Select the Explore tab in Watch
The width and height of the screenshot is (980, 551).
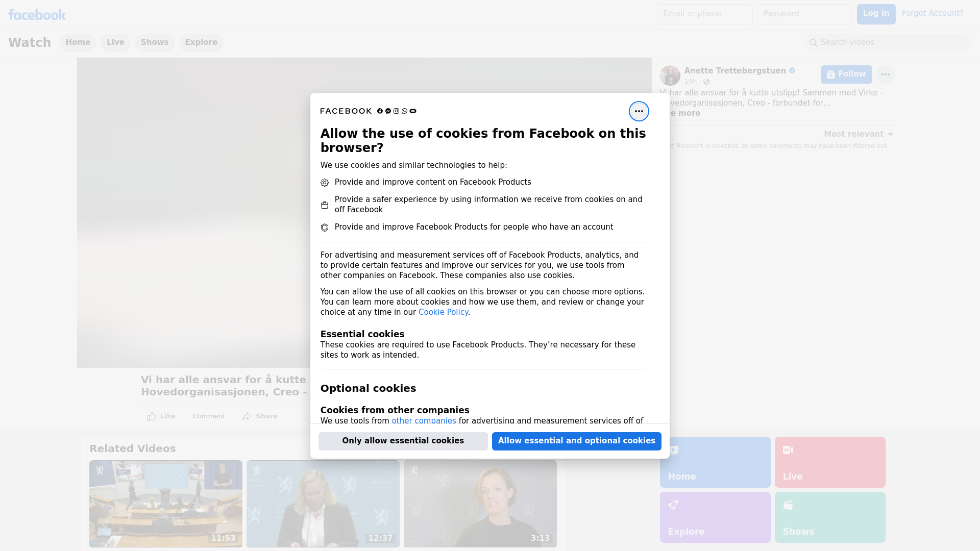click(201, 43)
